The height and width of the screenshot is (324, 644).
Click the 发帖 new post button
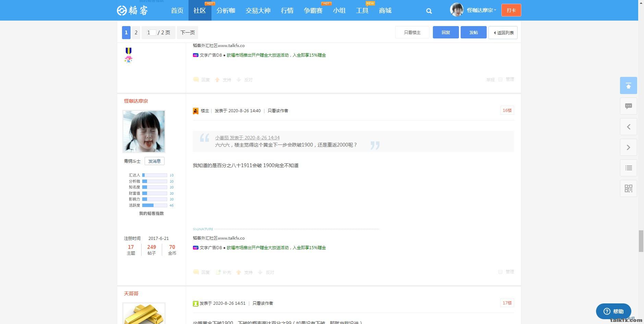pos(473,32)
